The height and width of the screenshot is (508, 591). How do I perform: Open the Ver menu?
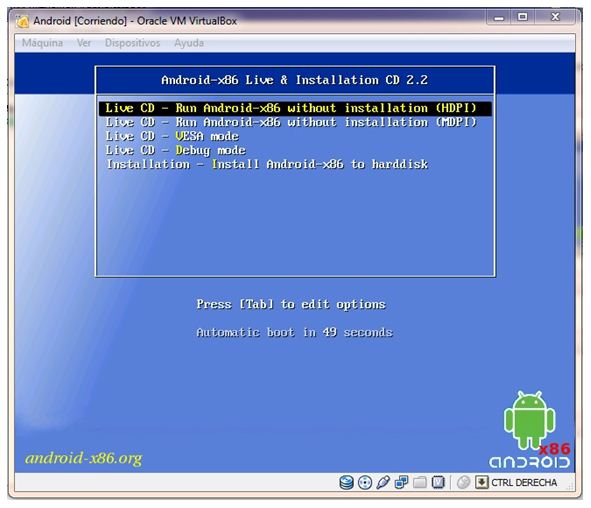pyautogui.click(x=84, y=43)
